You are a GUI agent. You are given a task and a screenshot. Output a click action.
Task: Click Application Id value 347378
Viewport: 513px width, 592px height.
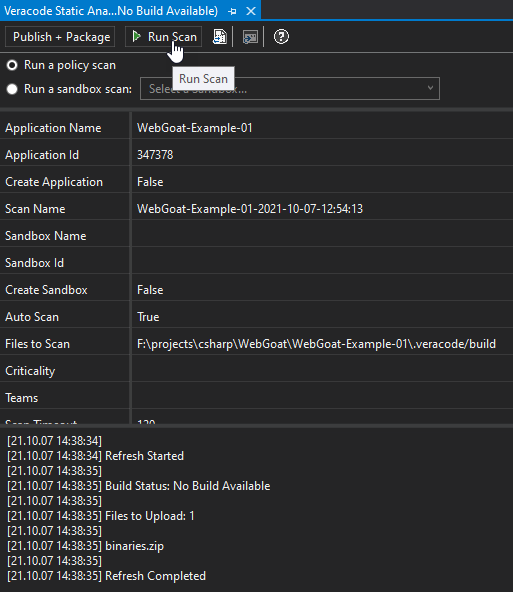pos(155,155)
